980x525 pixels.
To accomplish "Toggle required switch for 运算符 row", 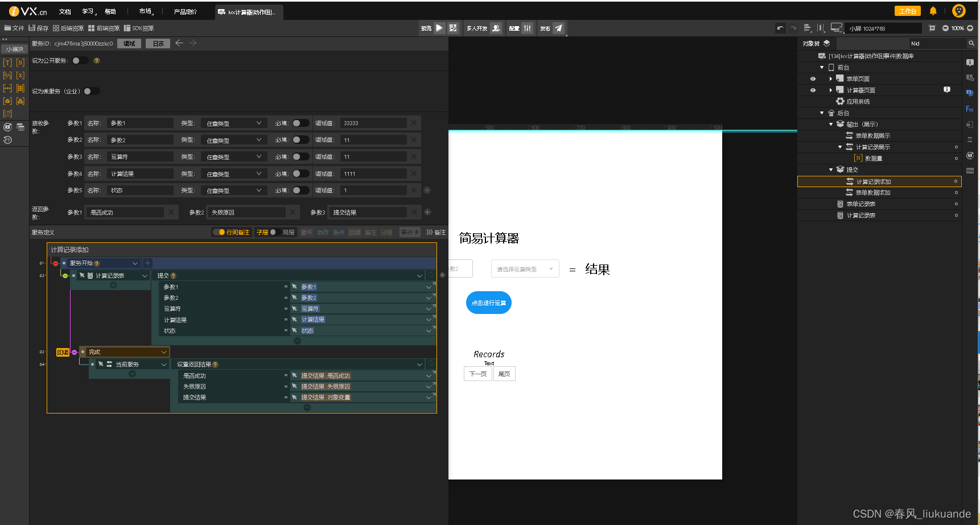I will [x=300, y=156].
